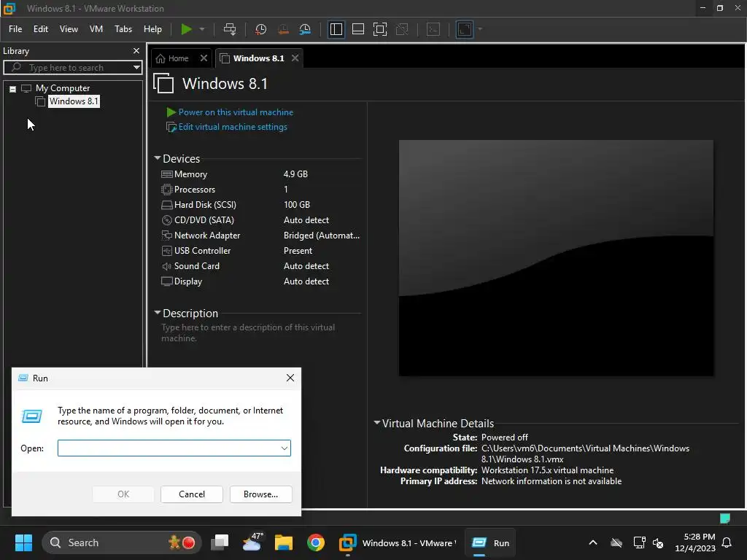Click the CD/DVD (SATA) device

coord(261,220)
